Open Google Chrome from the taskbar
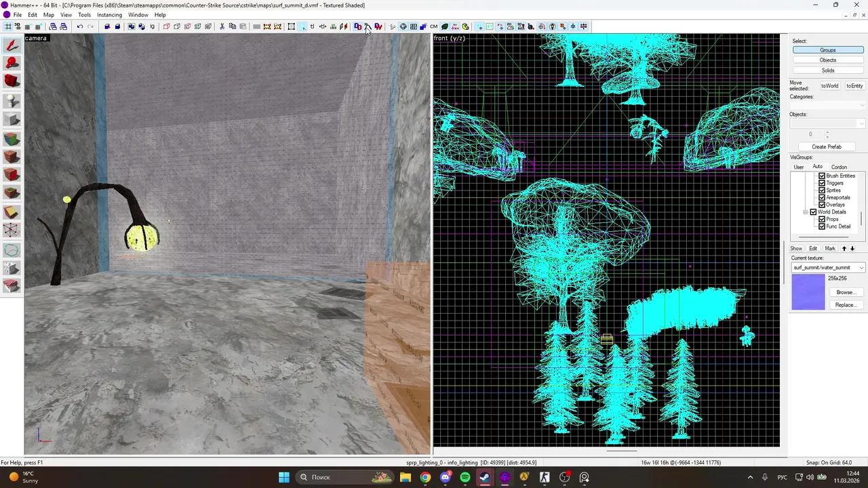 click(x=425, y=477)
